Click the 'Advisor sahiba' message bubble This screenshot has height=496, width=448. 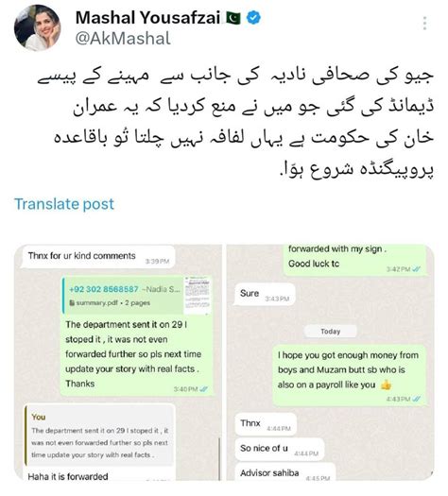285,472
